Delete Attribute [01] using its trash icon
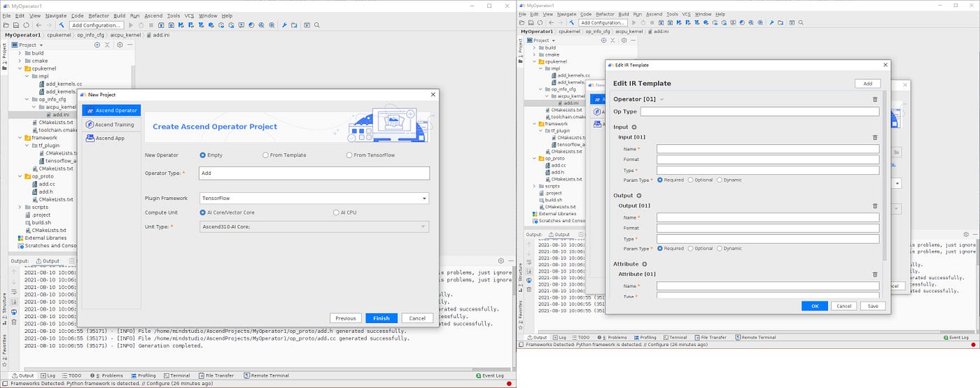This screenshot has height=388, width=980. [x=875, y=275]
